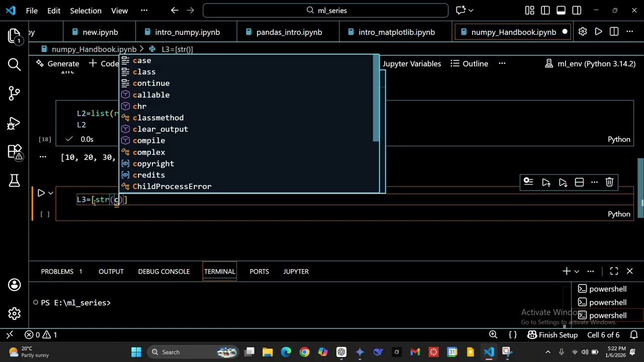Open the editor tab more actions ellipsis
Image resolution: width=644 pixels, height=362 pixels.
tap(629, 32)
